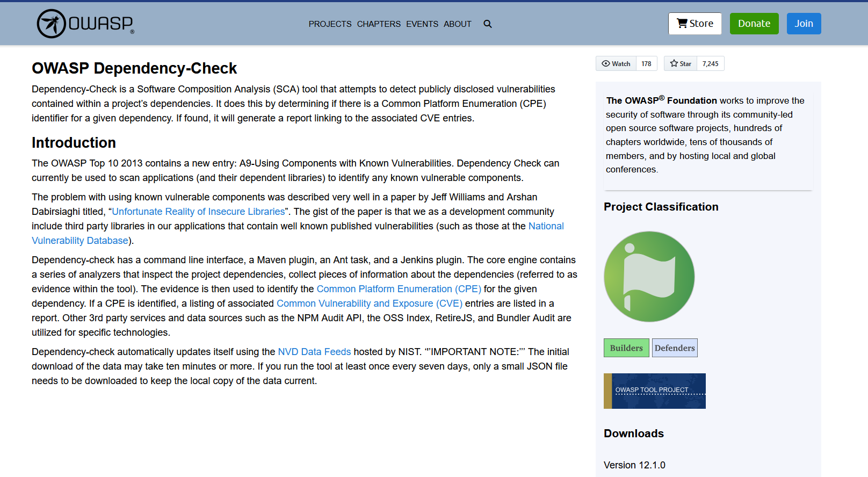Open Unfortunate Reality of Insecure Libraries link
The image size is (868, 477).
point(198,212)
